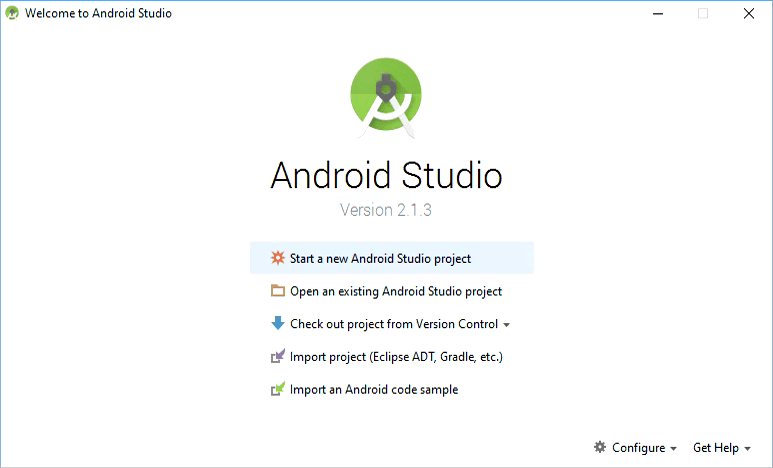Expand the arrow next to Get Help
Image resolution: width=773 pixels, height=468 pixels.
747,448
